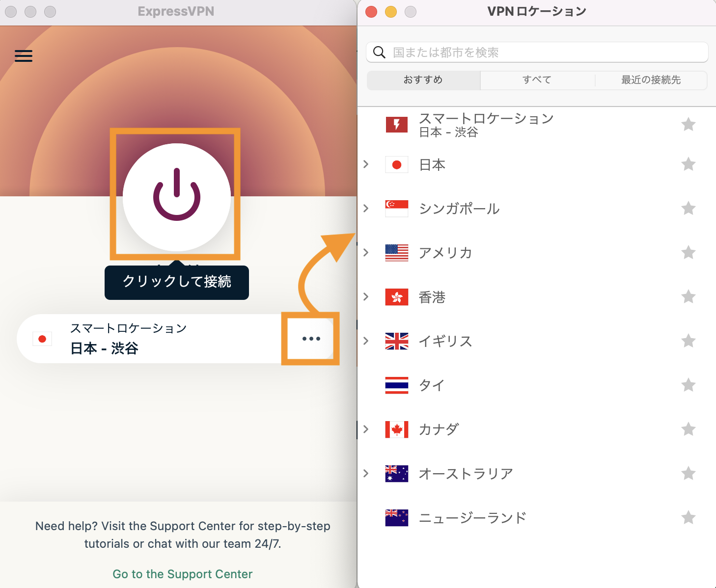Expand the オーストラリア location list
This screenshot has height=588, width=716.
click(x=366, y=473)
